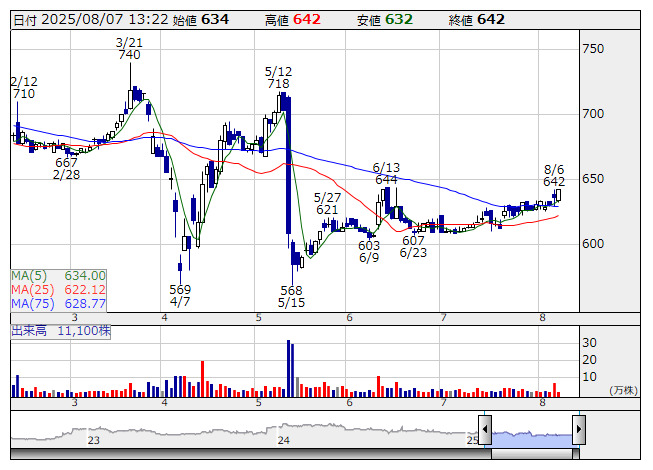
Task: Click the left range slider handle arrow
Action: coord(485,429)
